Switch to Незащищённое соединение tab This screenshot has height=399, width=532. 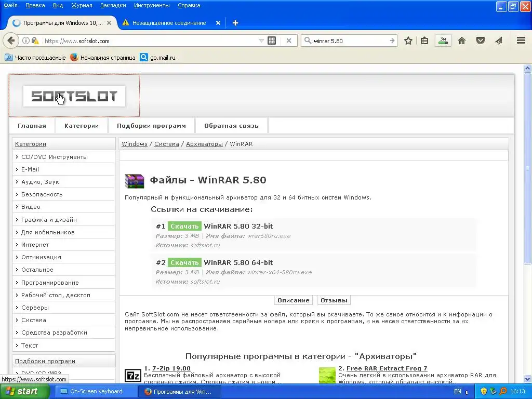[x=169, y=23]
